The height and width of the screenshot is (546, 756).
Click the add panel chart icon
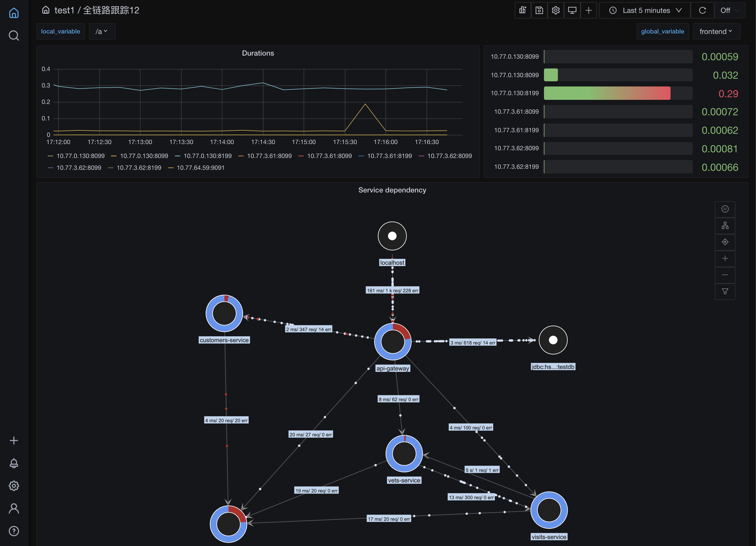click(522, 10)
